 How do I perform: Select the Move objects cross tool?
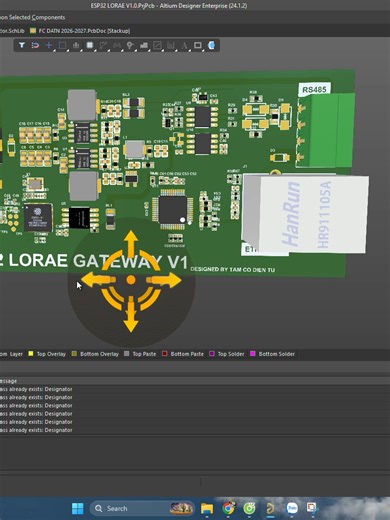tap(49, 45)
